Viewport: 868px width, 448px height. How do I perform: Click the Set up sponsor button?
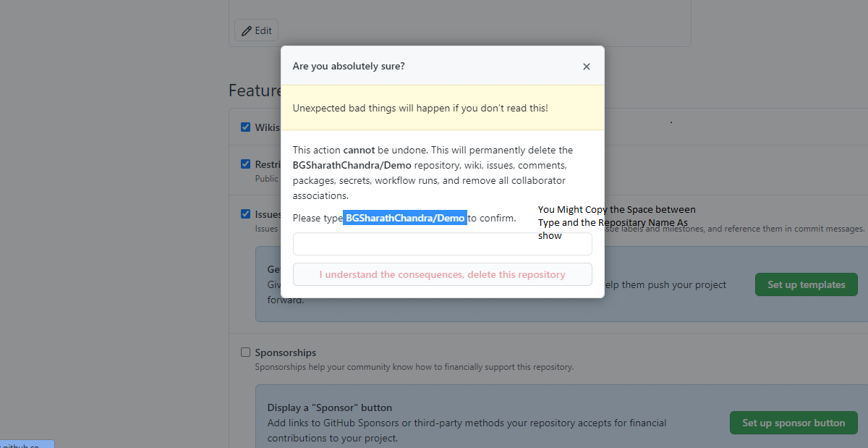click(x=793, y=423)
